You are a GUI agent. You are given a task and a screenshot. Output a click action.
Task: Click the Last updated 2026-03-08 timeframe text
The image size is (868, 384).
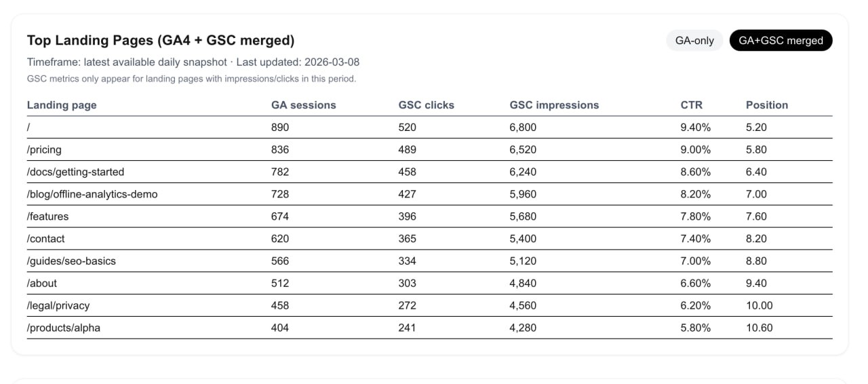coord(298,62)
